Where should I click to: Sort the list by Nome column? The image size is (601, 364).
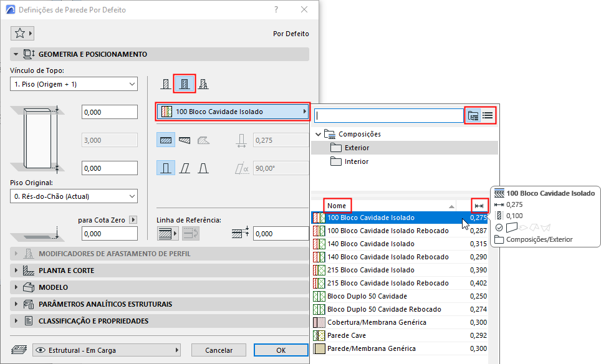(x=337, y=206)
